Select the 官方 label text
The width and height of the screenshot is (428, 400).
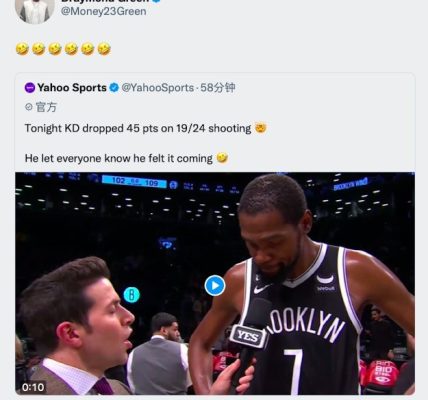tap(46, 107)
